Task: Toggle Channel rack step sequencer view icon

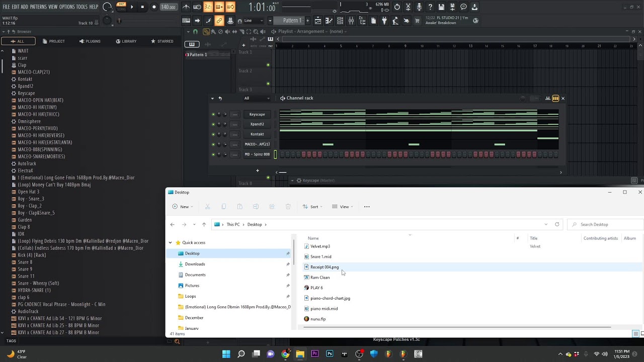Action: (x=555, y=98)
